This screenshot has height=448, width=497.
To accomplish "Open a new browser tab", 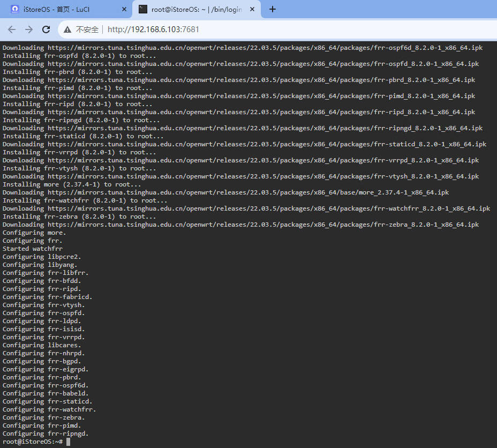I will (x=272, y=10).
